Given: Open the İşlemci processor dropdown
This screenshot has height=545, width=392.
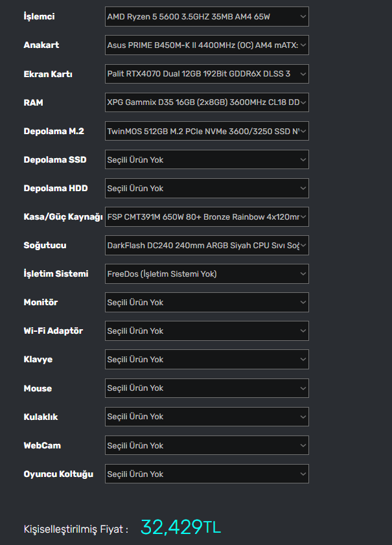Looking at the screenshot, I should (206, 17).
